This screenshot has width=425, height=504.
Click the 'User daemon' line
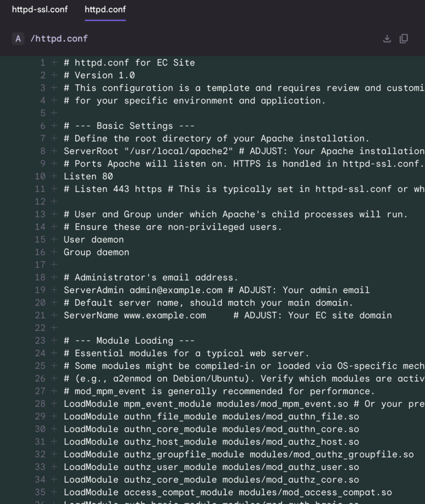pyautogui.click(x=94, y=240)
